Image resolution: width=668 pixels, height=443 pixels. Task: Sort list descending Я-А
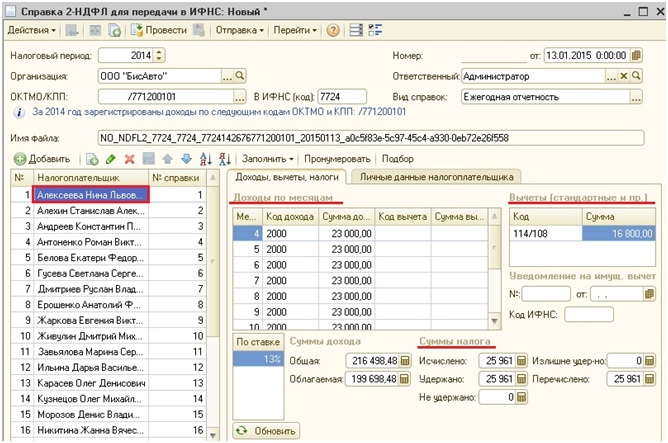coord(225,159)
